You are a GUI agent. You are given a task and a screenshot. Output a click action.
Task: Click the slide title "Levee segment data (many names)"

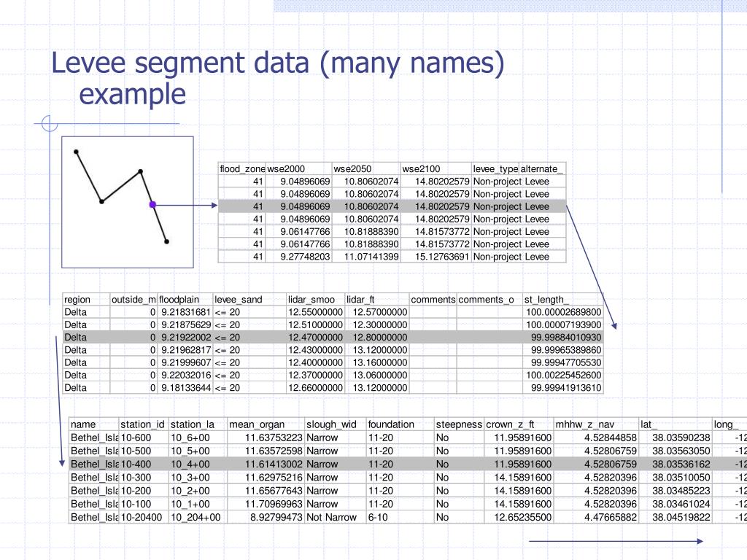(x=278, y=63)
